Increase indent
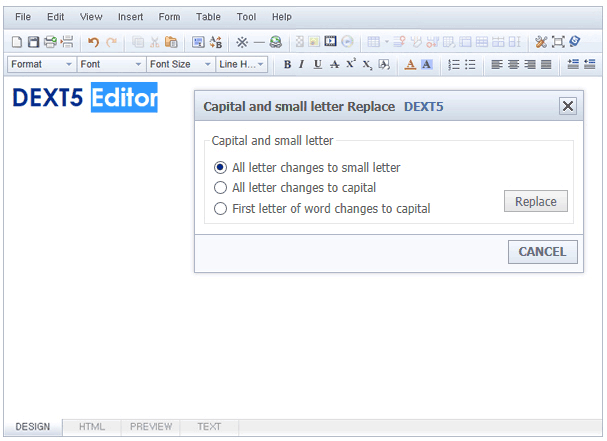Image resolution: width=607 pixels, height=441 pixels. [573, 64]
